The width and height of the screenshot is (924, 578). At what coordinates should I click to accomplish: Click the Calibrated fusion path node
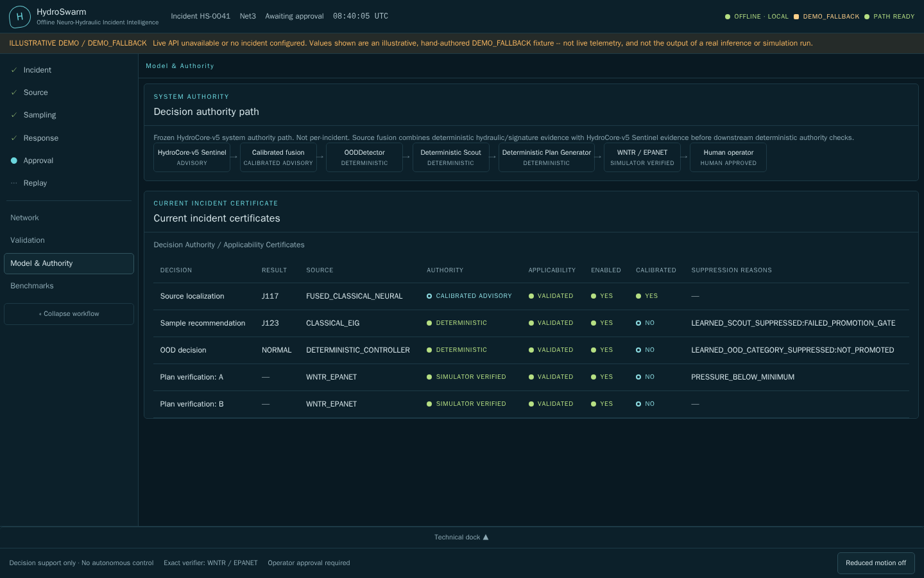pyautogui.click(x=278, y=157)
